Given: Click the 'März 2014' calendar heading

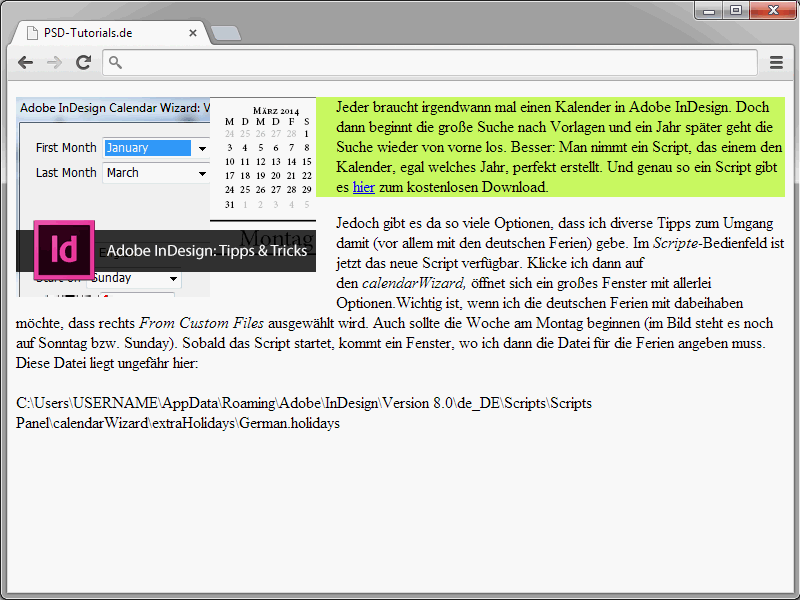Looking at the screenshot, I should pos(276,111).
